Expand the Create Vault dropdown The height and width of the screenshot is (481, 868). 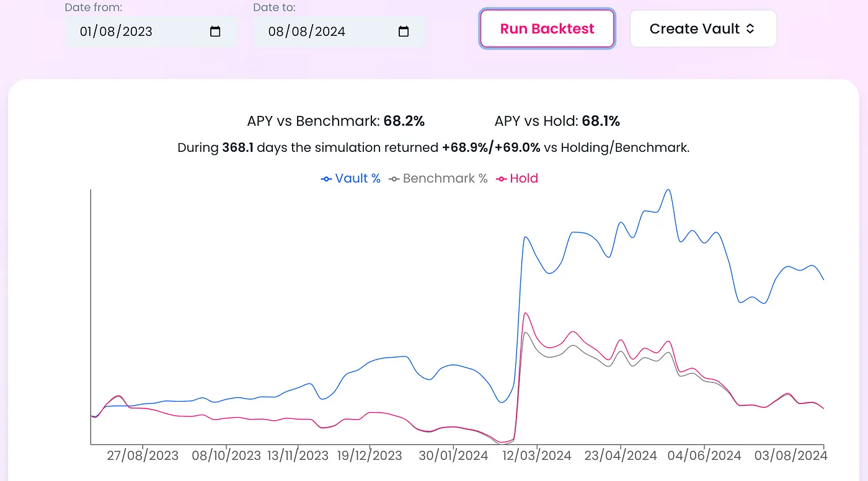click(703, 29)
